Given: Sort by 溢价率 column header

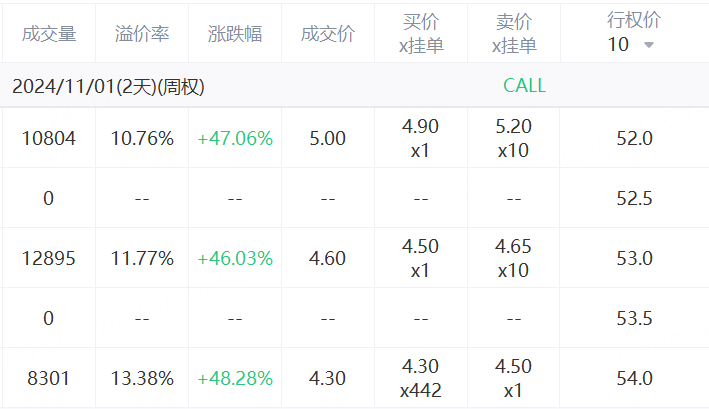Looking at the screenshot, I should [x=142, y=34].
